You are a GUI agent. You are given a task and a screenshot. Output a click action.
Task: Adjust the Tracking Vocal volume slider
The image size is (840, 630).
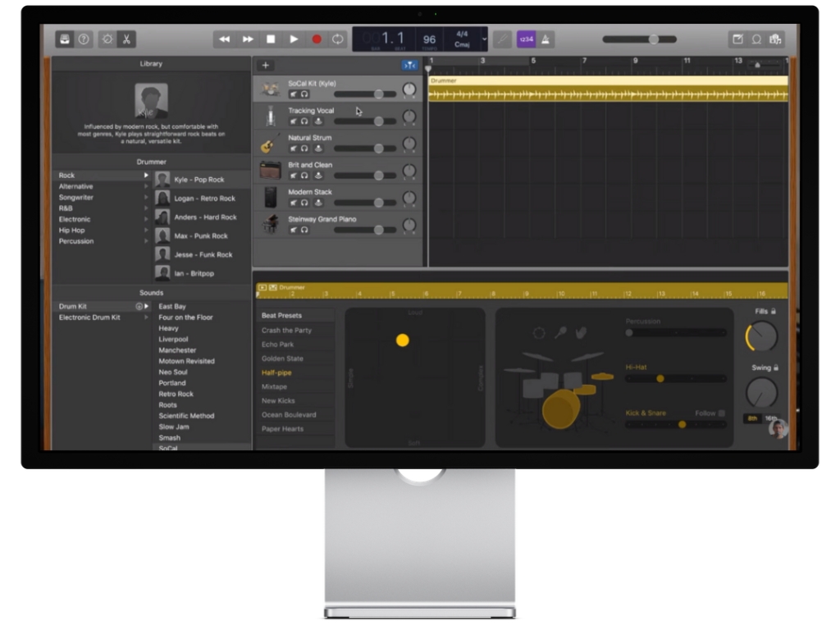click(365, 121)
